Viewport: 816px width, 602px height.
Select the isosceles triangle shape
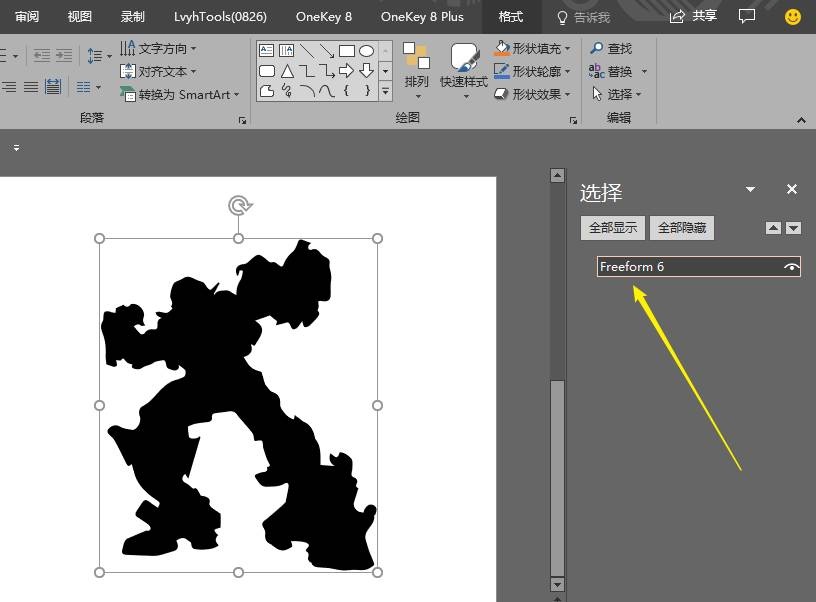(x=287, y=71)
